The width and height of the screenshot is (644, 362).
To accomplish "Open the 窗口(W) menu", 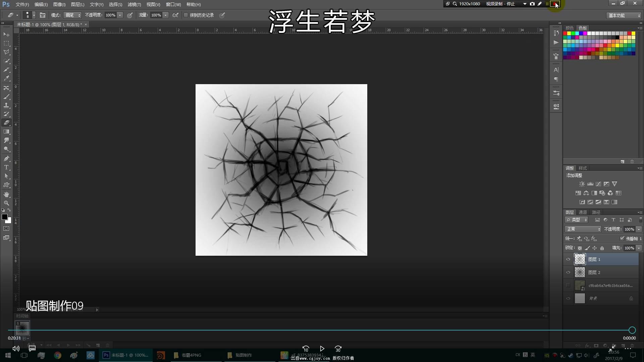I will (x=173, y=4).
